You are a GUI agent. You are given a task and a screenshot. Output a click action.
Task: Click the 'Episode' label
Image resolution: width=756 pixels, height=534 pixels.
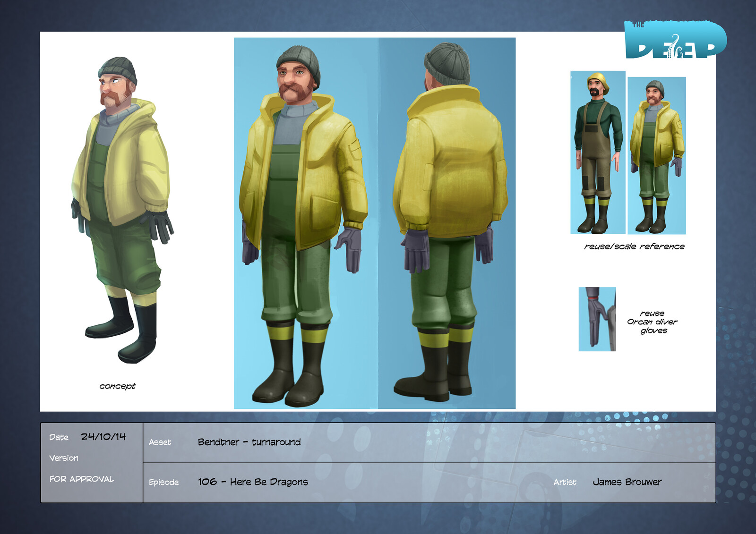point(164,482)
